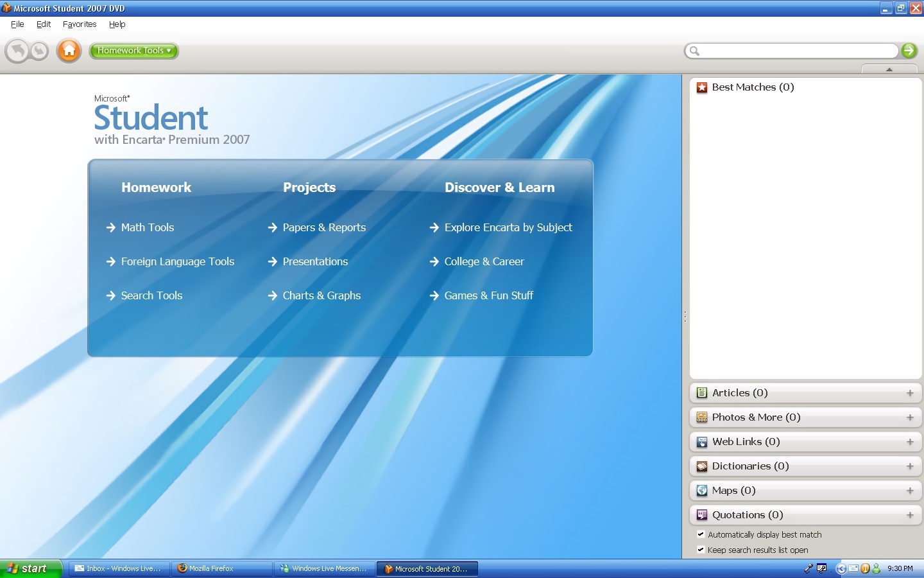Disable Keep search results list open
This screenshot has width=924, height=578.
coord(701,550)
